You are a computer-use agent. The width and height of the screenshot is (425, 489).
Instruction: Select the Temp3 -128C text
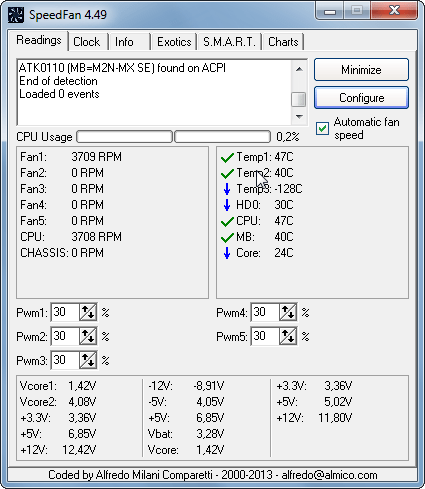point(269,189)
